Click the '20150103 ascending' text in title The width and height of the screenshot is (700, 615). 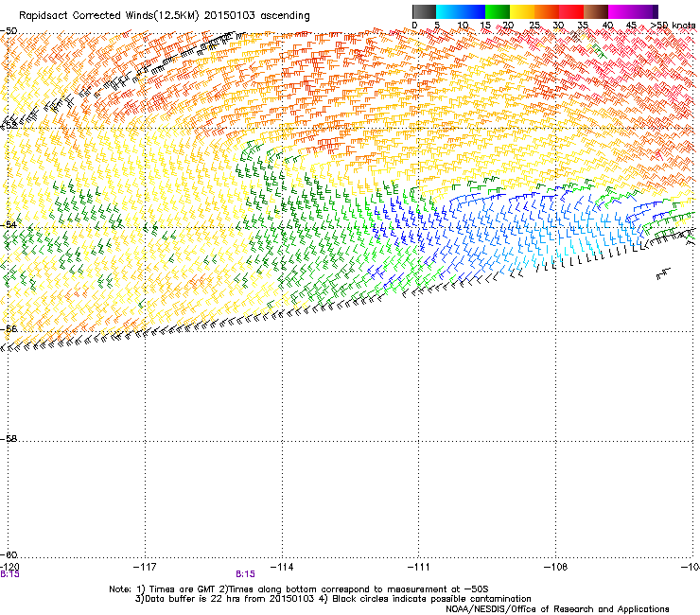256,15
